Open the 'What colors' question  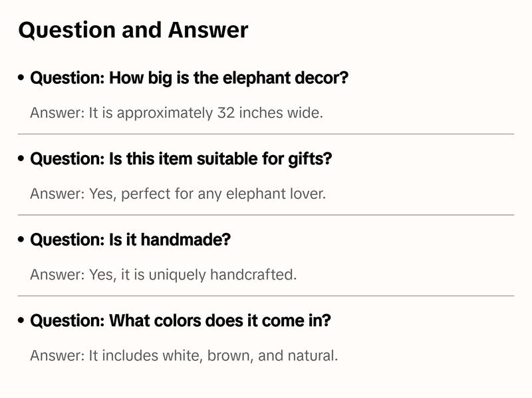tap(180, 321)
